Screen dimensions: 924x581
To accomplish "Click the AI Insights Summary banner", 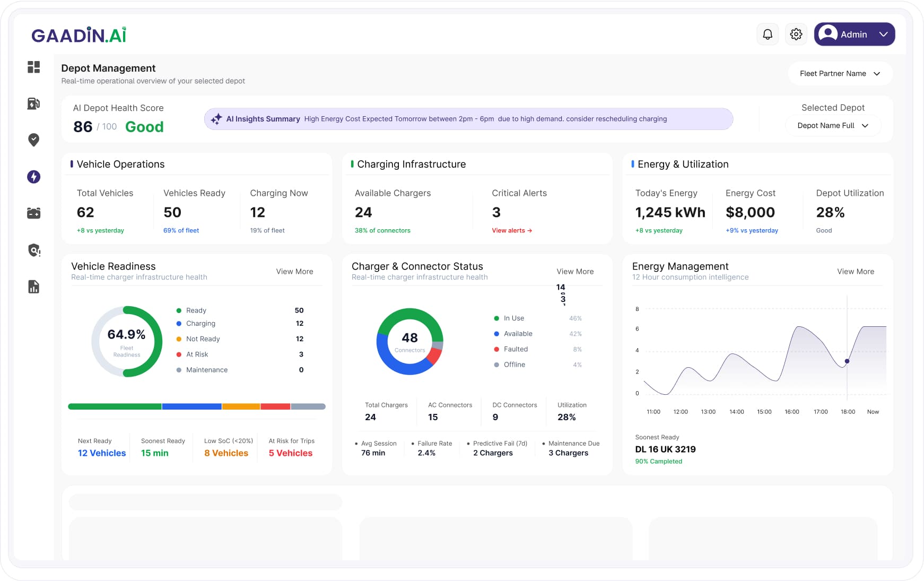I will click(x=468, y=119).
